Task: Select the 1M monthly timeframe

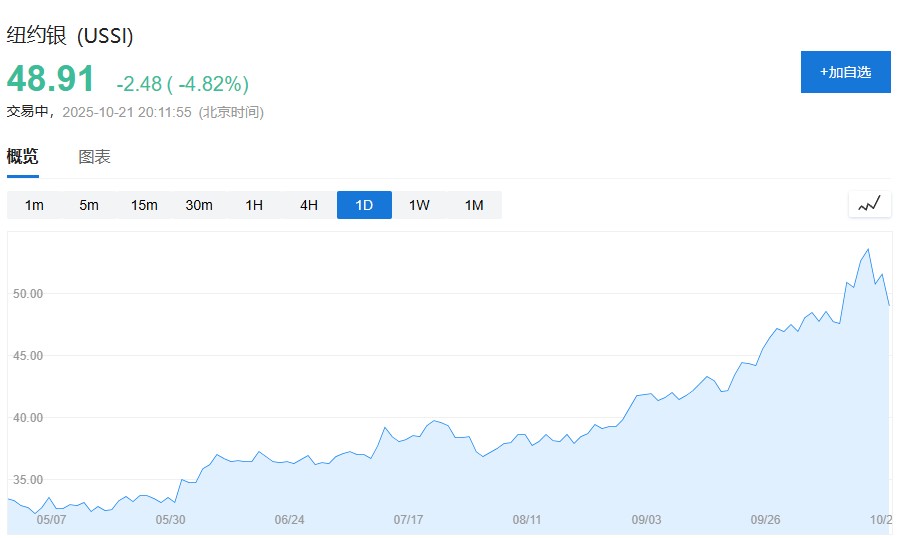Action: (x=474, y=205)
